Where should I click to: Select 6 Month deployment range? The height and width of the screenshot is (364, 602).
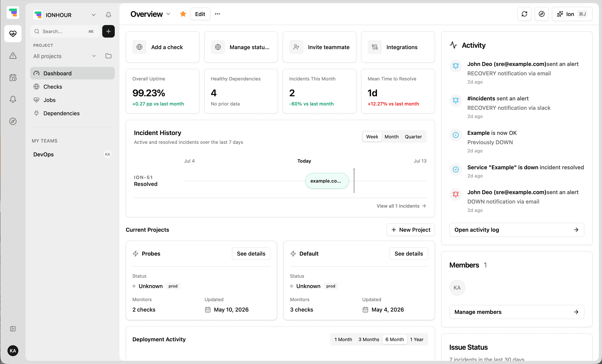point(395,339)
